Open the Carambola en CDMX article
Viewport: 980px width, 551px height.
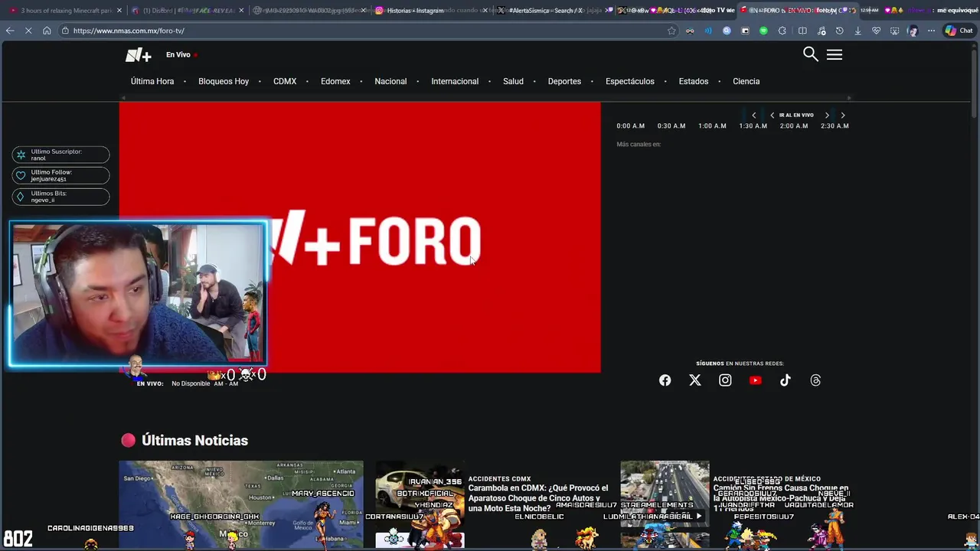(x=538, y=498)
